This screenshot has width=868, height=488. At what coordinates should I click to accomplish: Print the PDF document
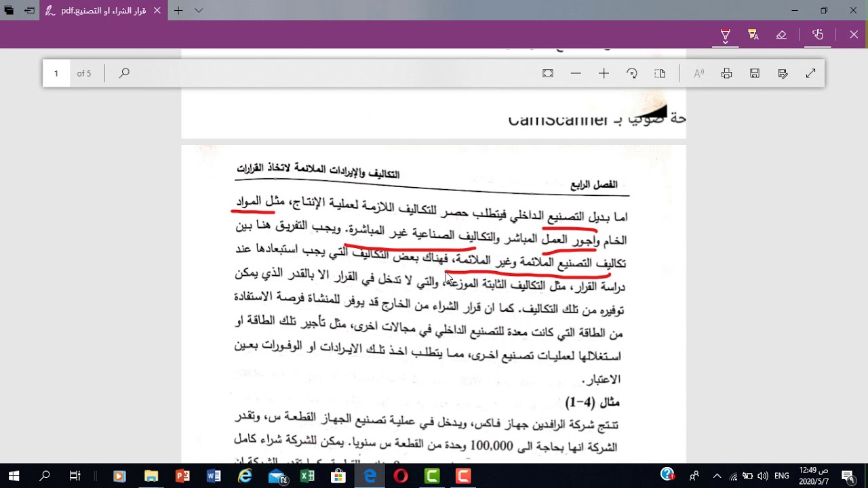point(727,73)
